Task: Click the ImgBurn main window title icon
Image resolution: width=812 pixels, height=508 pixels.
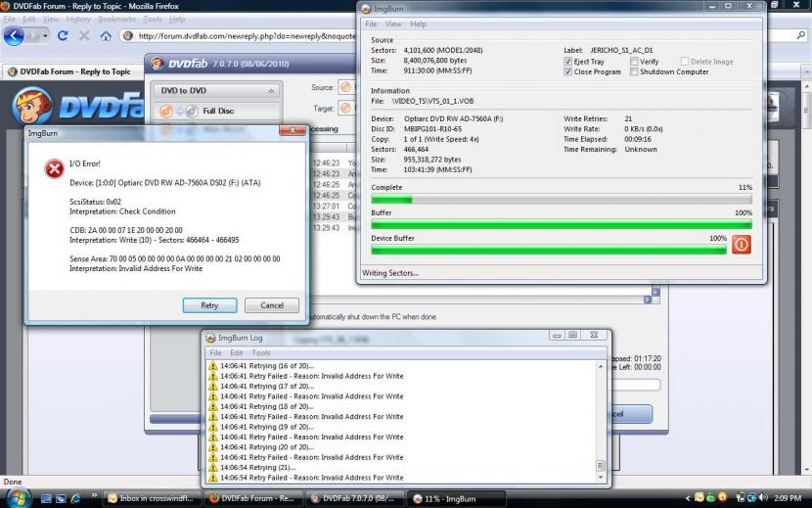Action: click(x=366, y=9)
